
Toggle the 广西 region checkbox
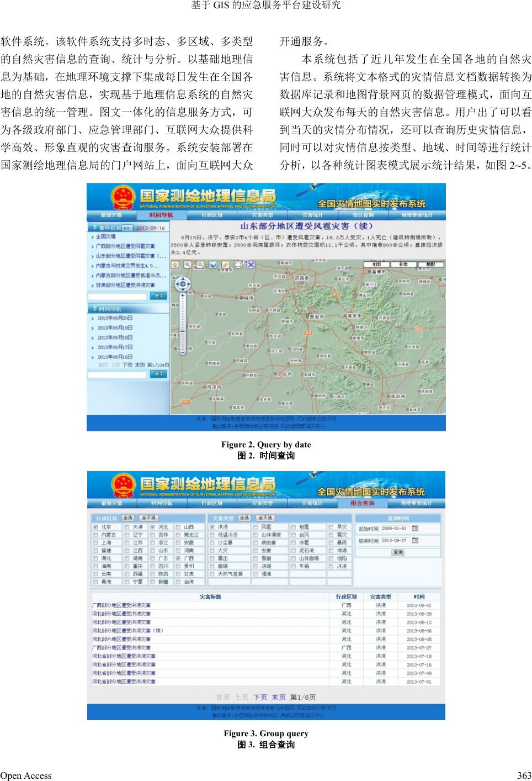(178, 558)
